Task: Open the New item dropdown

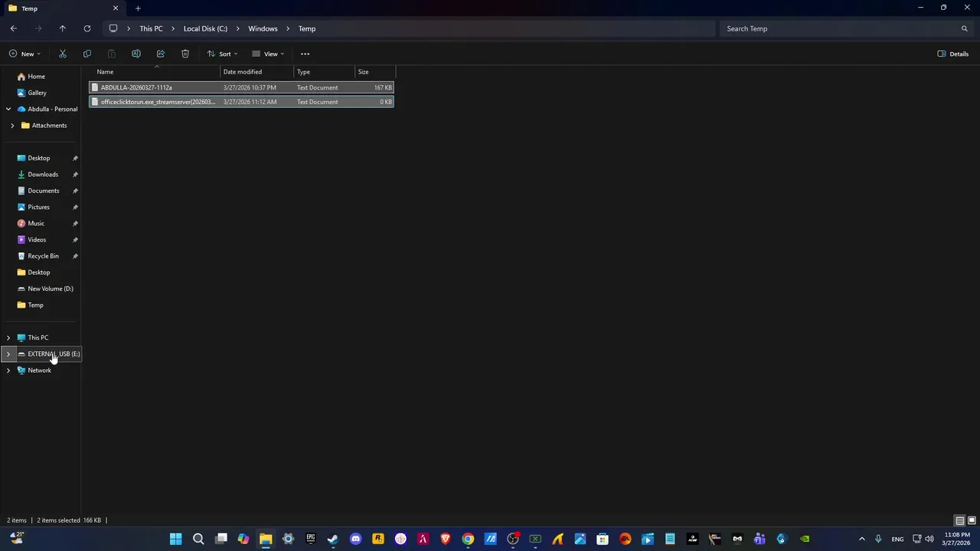Action: tap(24, 54)
